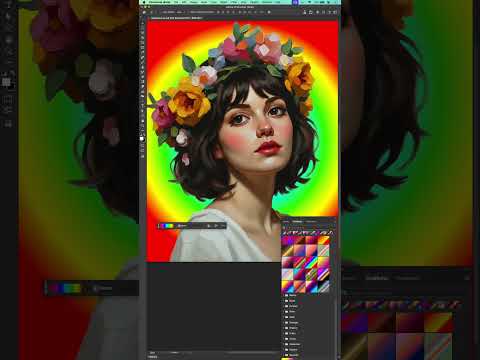Select the open document tab
This screenshot has width=480, height=360.
coord(177,18)
